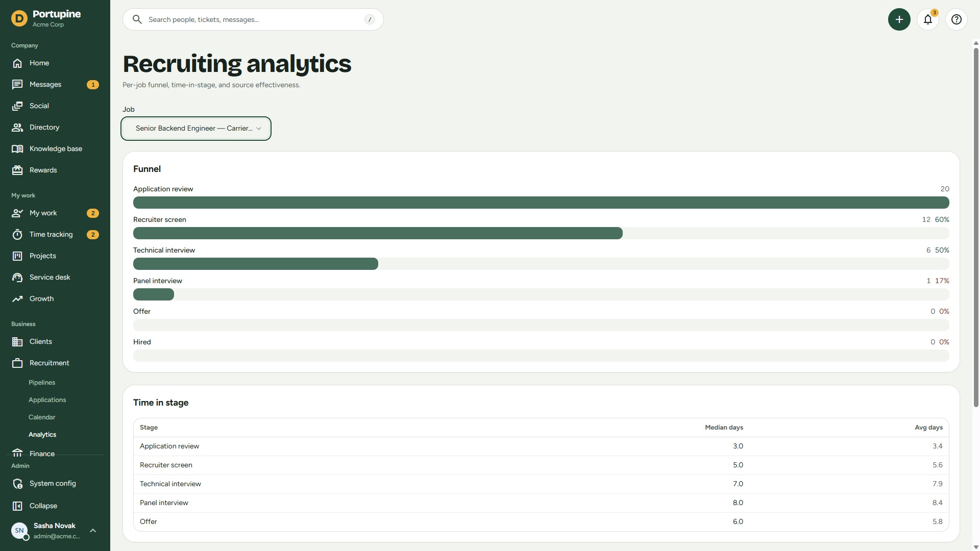Screen dimensions: 980x551
Task: Select Analytics under Recruitment
Action: (x=42, y=435)
